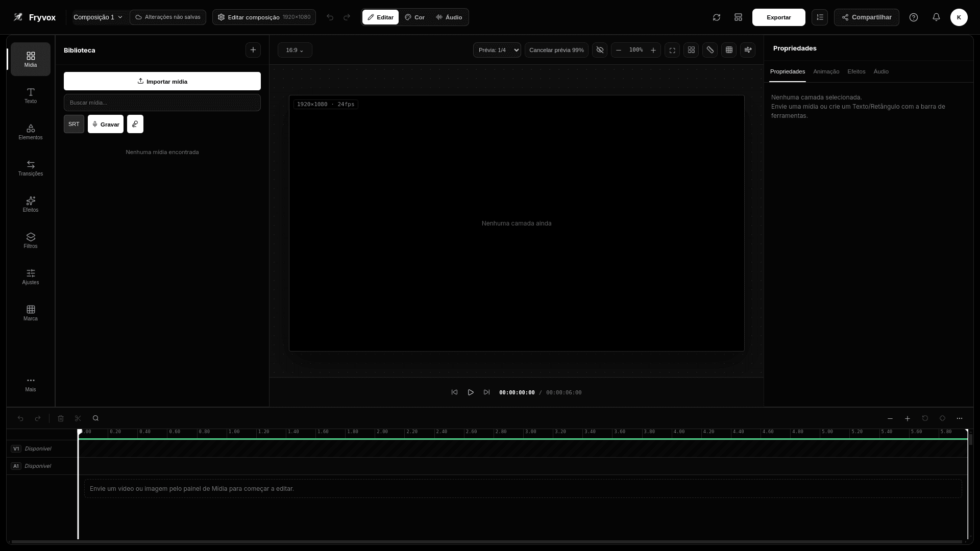
Task: Select the Editar mode
Action: point(381,17)
